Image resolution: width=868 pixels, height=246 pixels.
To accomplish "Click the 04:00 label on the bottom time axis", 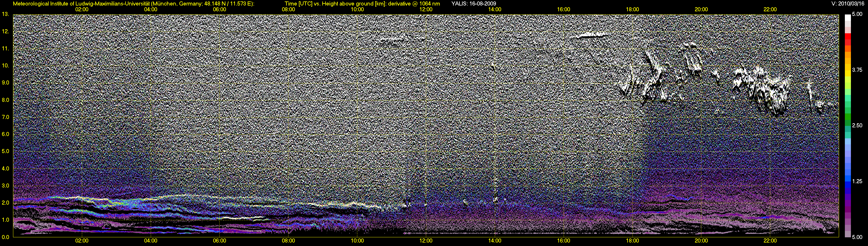I will [151, 241].
